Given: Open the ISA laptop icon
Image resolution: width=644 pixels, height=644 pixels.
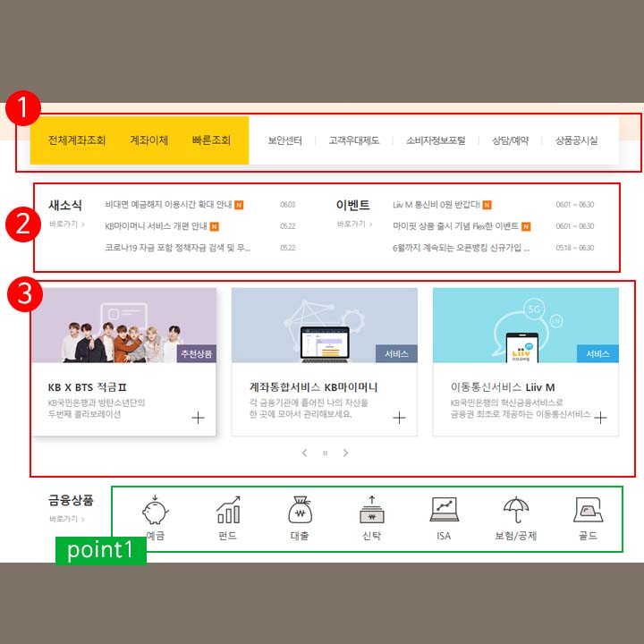Looking at the screenshot, I should (444, 510).
